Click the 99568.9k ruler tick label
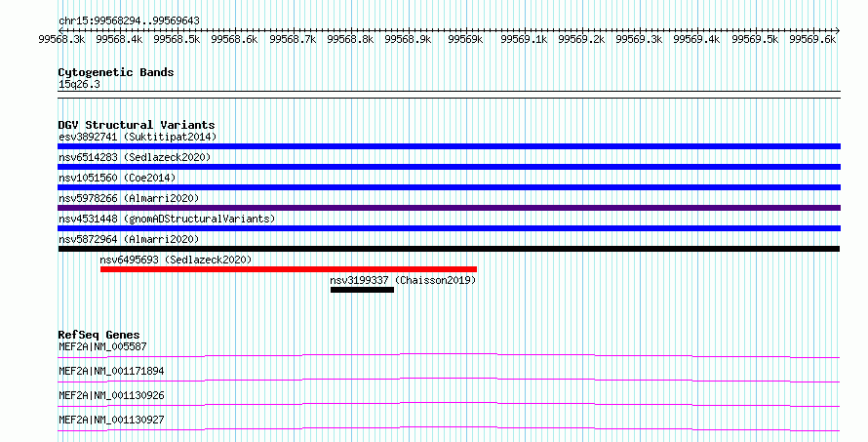 (408, 39)
